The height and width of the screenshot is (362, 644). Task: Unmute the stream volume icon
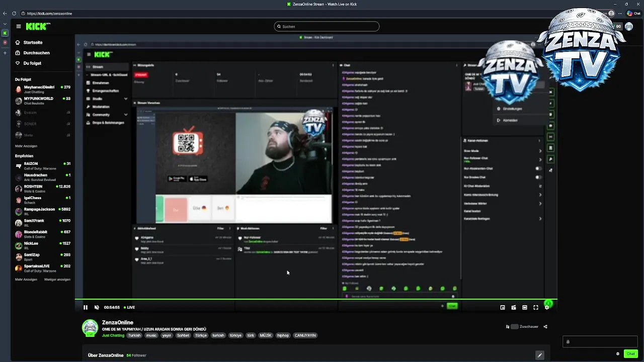tap(97, 307)
